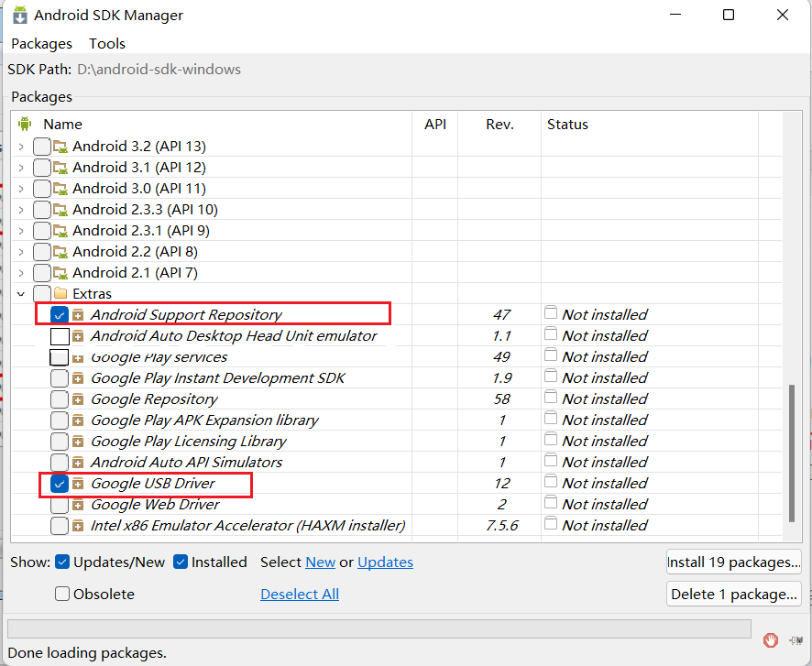Expand the Android 2.3.3 (API 10) node

[21, 210]
